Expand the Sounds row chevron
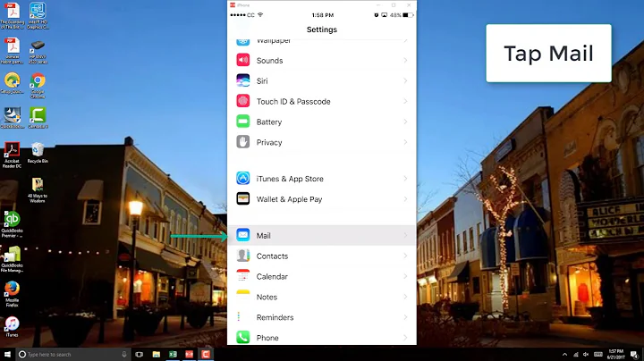Image resolution: width=644 pixels, height=361 pixels. click(405, 60)
